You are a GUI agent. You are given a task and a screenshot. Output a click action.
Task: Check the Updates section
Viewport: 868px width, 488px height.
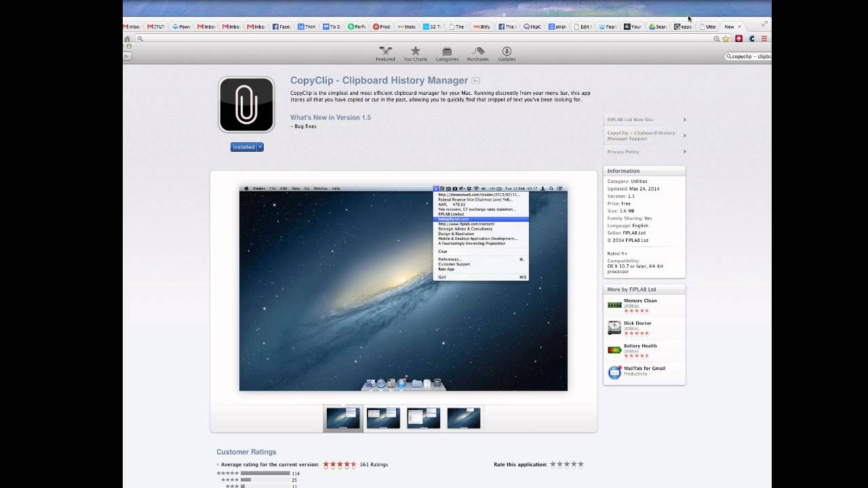click(507, 54)
